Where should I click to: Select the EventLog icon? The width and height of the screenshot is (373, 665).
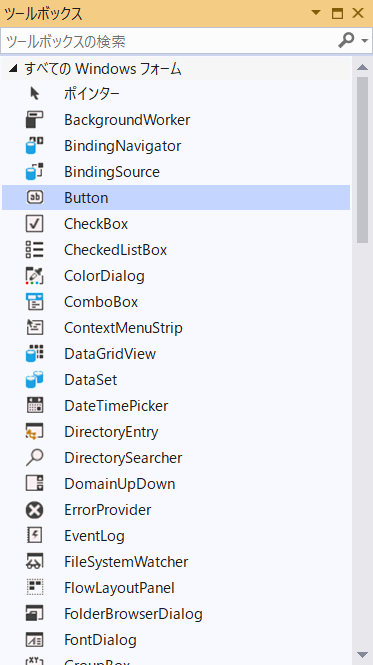click(x=34, y=535)
